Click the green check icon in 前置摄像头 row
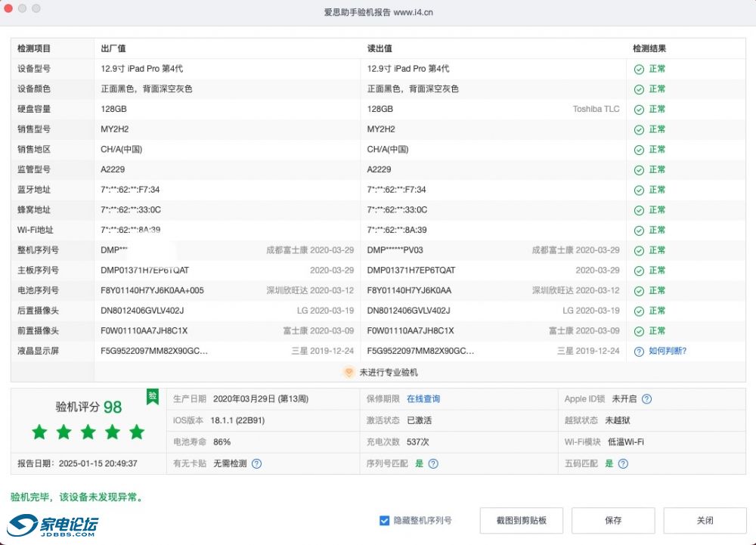Image resolution: width=756 pixels, height=545 pixels. tap(639, 332)
